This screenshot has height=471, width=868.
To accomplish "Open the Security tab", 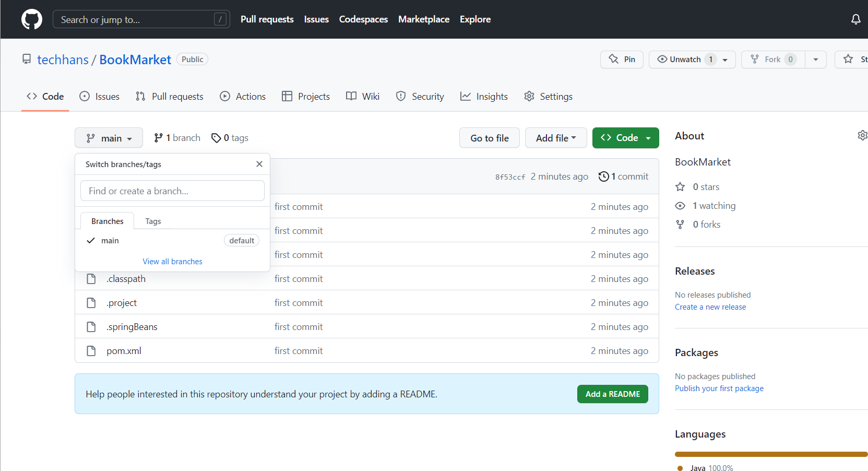I will [x=420, y=97].
